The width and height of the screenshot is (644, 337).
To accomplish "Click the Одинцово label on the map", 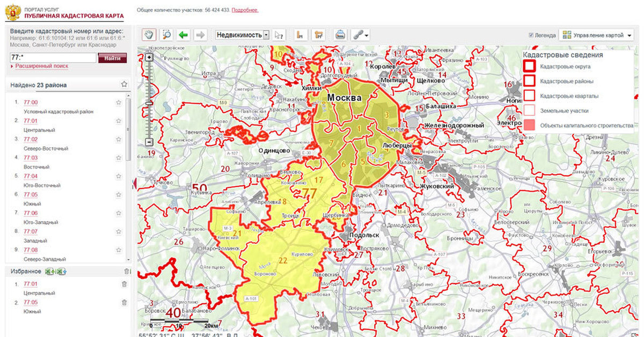I will pyautogui.click(x=274, y=151).
